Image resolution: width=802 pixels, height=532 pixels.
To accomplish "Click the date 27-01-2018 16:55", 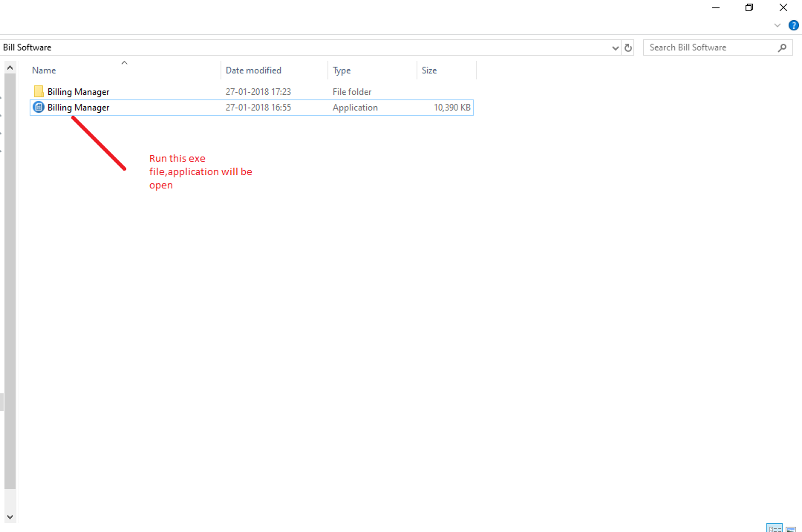I will (258, 108).
